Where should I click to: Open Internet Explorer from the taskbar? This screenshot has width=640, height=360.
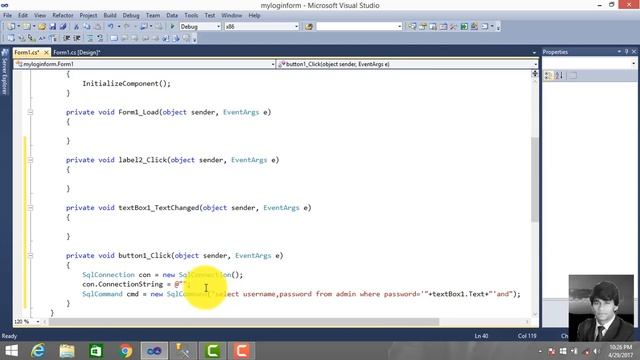coord(38,351)
